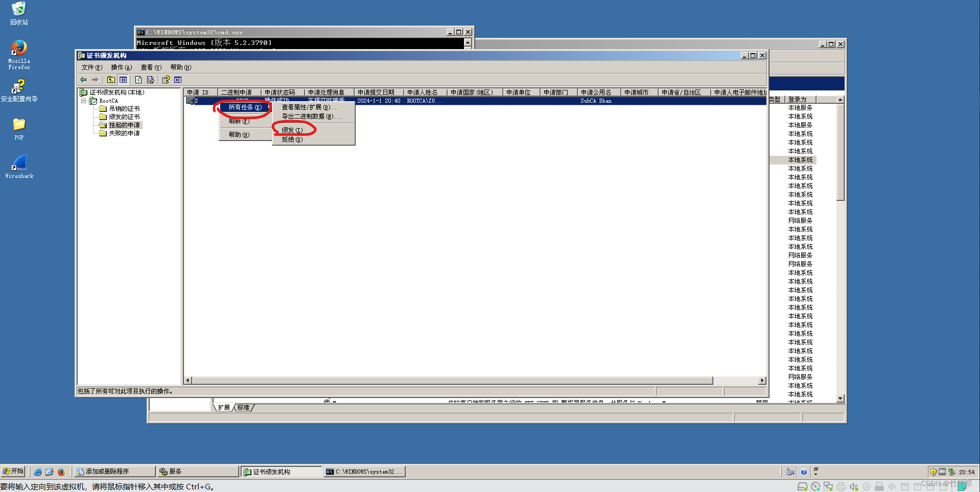Click the VMware hard disk status icon
This screenshot has height=492, width=980.
click(x=803, y=487)
